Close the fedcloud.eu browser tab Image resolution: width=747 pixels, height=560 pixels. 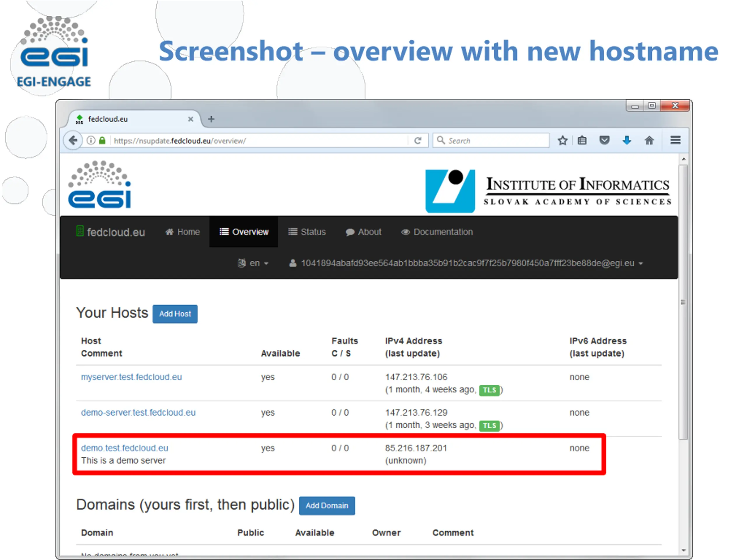click(191, 119)
